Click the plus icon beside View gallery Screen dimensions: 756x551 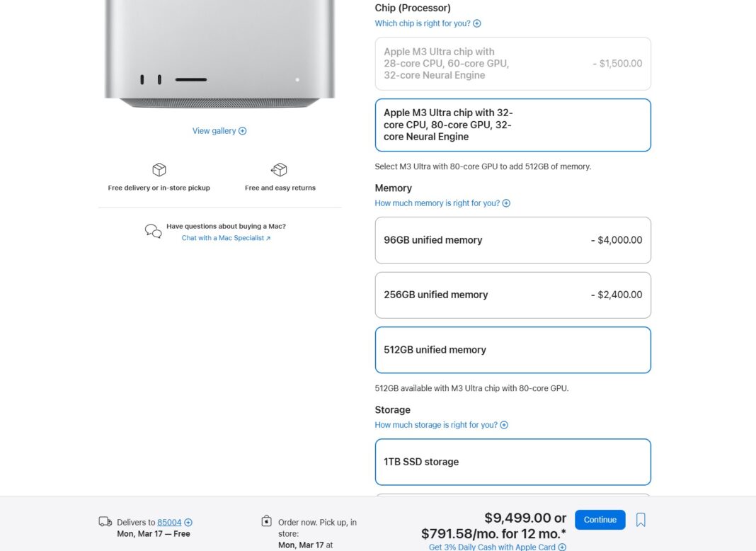[242, 130]
